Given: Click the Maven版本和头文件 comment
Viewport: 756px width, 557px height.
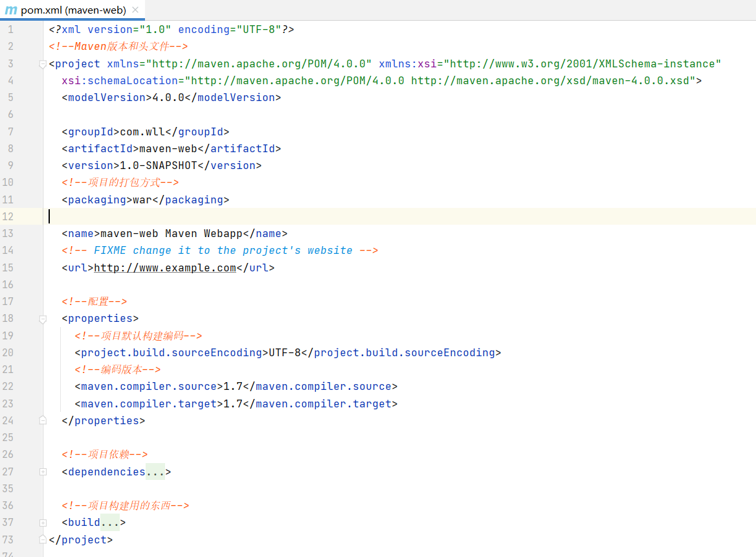Looking at the screenshot, I should [118, 46].
